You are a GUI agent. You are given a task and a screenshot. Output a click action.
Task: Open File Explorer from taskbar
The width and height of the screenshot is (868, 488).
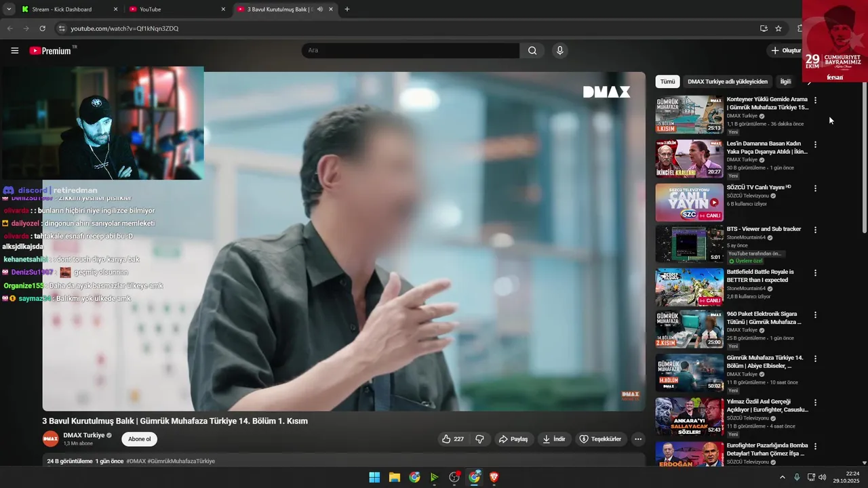[394, 477]
